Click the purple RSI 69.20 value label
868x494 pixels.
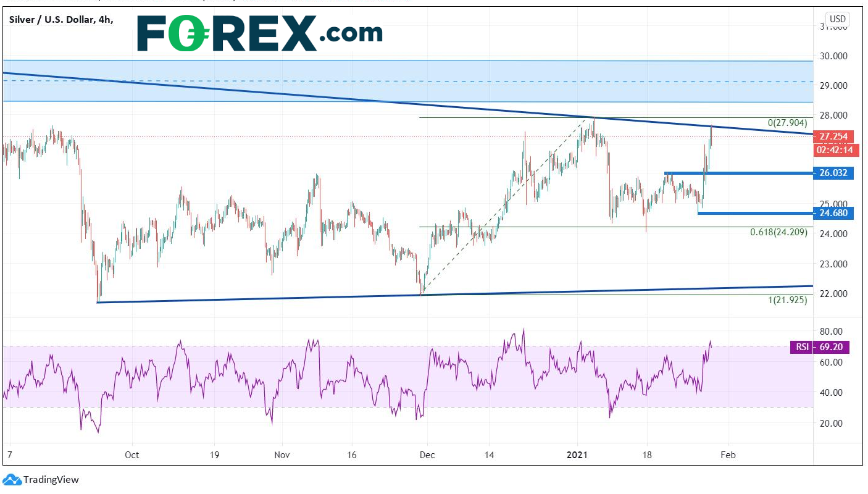(x=820, y=347)
